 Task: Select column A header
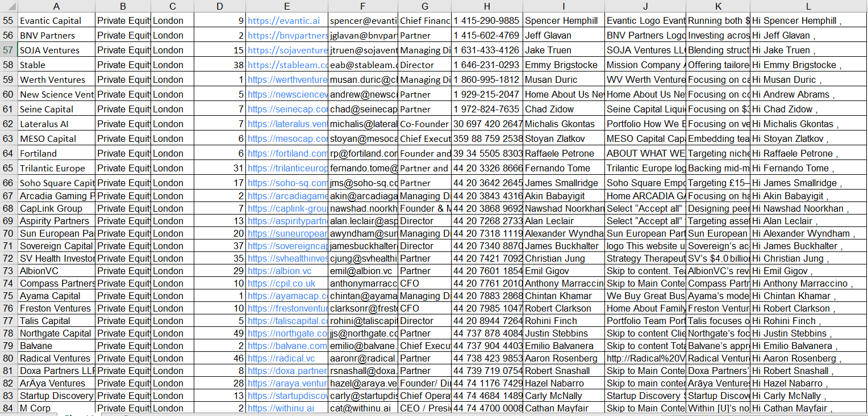coord(56,6)
